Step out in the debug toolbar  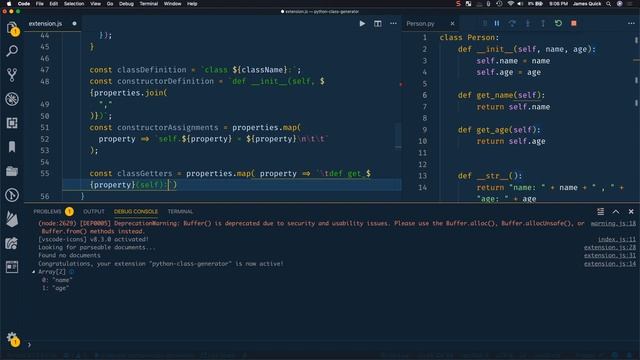coord(543,23)
